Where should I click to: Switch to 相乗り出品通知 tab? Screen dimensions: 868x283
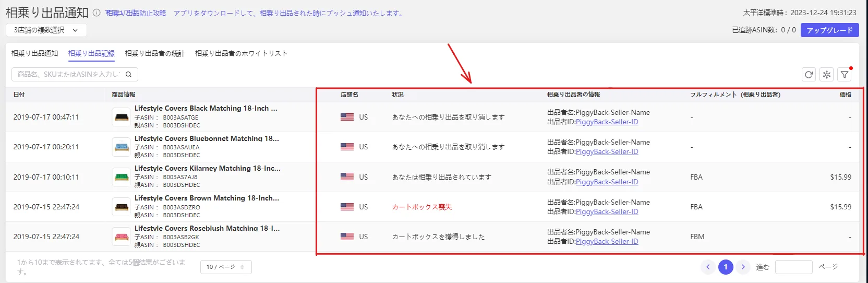[x=35, y=53]
